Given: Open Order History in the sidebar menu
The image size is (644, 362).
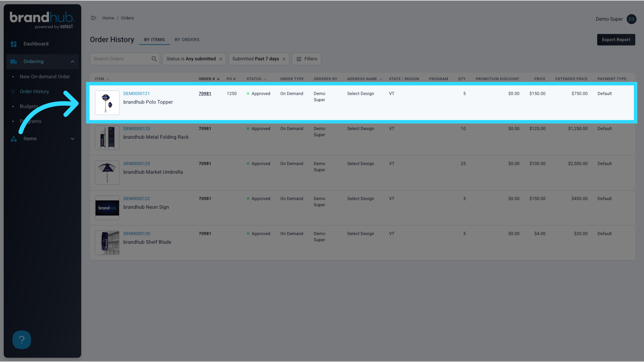Looking at the screenshot, I should 34,91.
